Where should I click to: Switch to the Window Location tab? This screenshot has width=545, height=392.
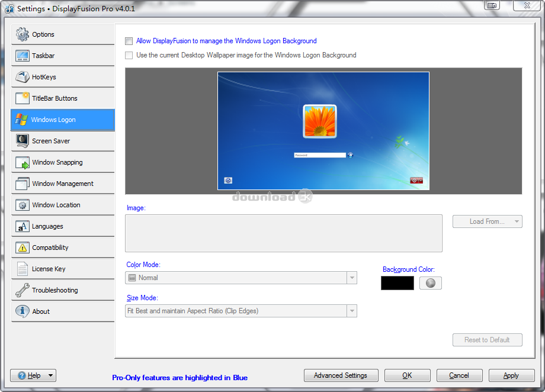pyautogui.click(x=63, y=205)
